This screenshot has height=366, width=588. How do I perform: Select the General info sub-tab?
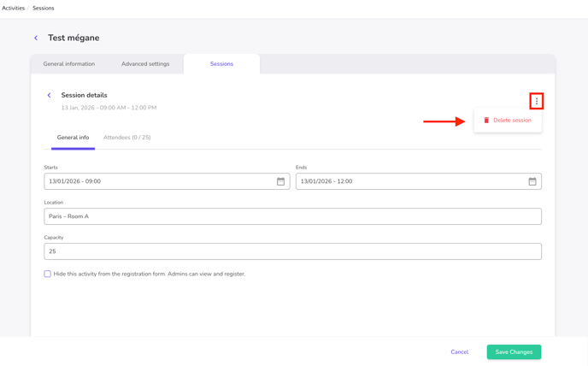(73, 138)
